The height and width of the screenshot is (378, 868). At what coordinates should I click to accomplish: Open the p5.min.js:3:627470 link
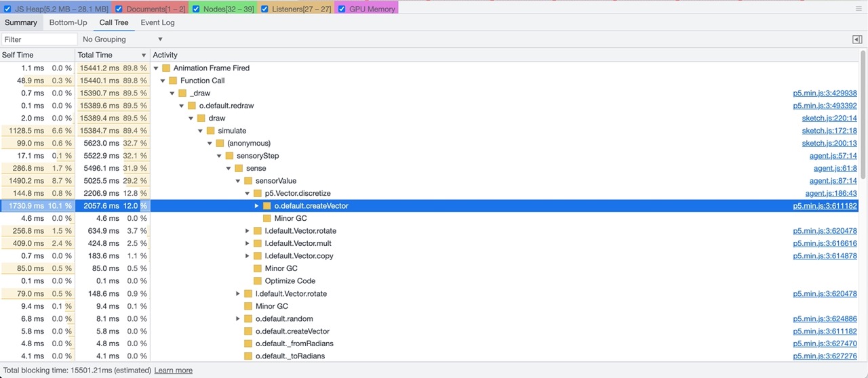(825, 343)
